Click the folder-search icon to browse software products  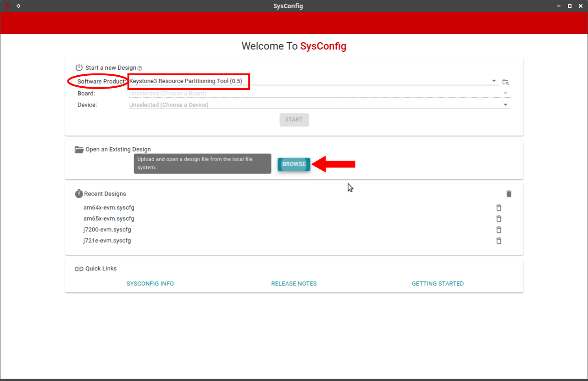tap(505, 82)
